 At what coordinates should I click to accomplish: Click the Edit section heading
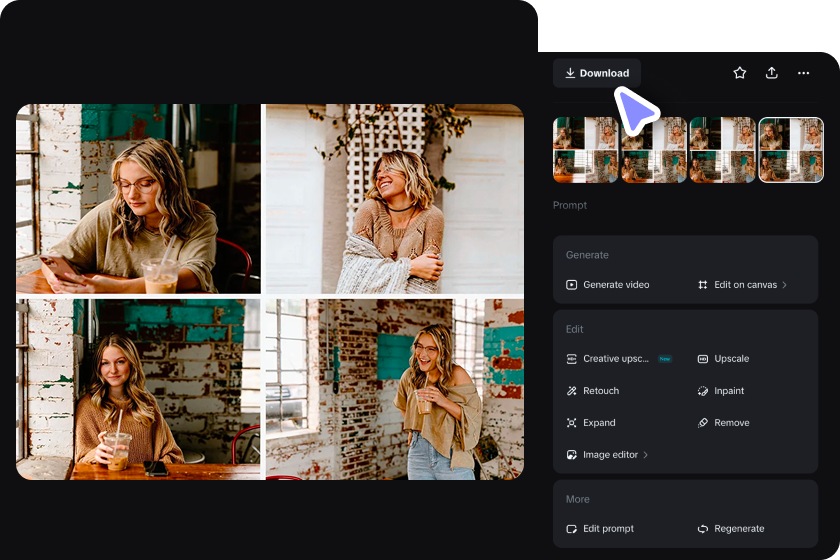tap(574, 329)
